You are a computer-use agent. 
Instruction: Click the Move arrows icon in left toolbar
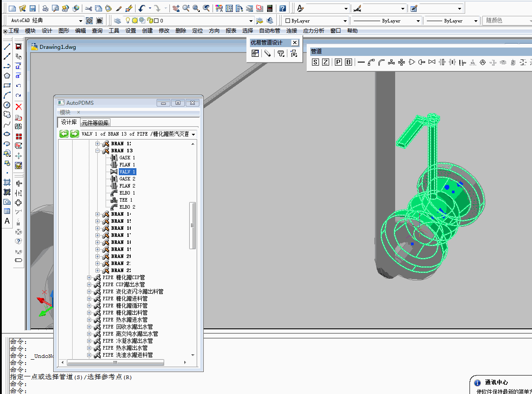tap(18, 156)
